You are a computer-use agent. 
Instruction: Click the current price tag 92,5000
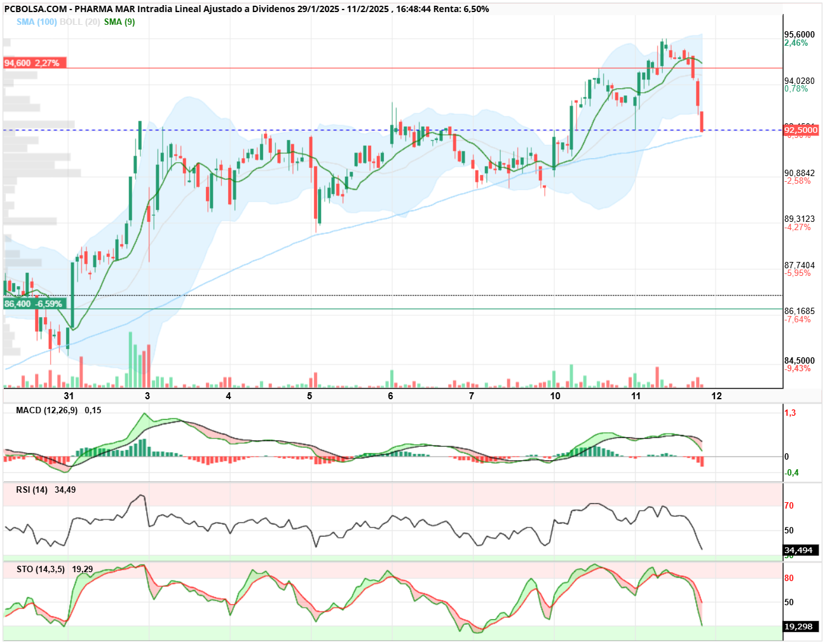[801, 130]
